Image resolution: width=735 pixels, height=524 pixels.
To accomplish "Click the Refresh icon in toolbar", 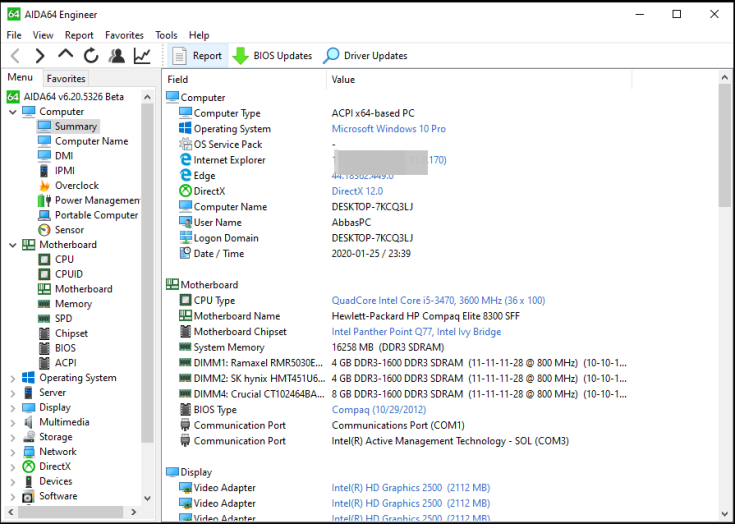I will (91, 56).
